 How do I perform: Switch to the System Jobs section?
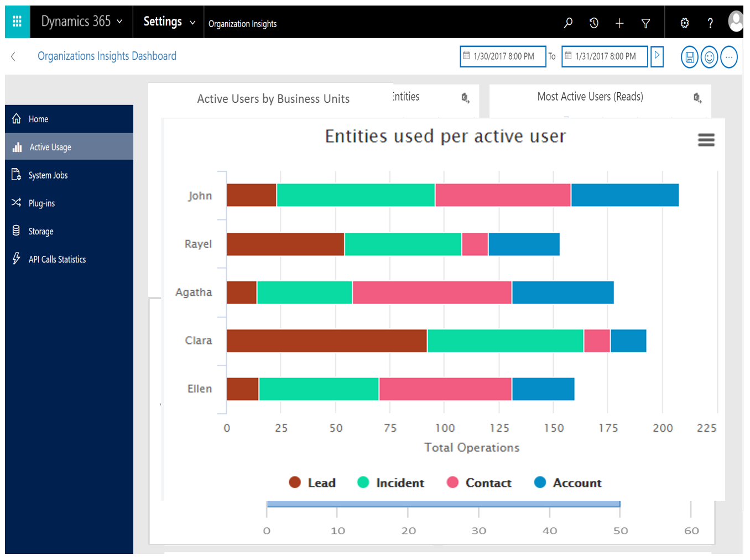(48, 175)
